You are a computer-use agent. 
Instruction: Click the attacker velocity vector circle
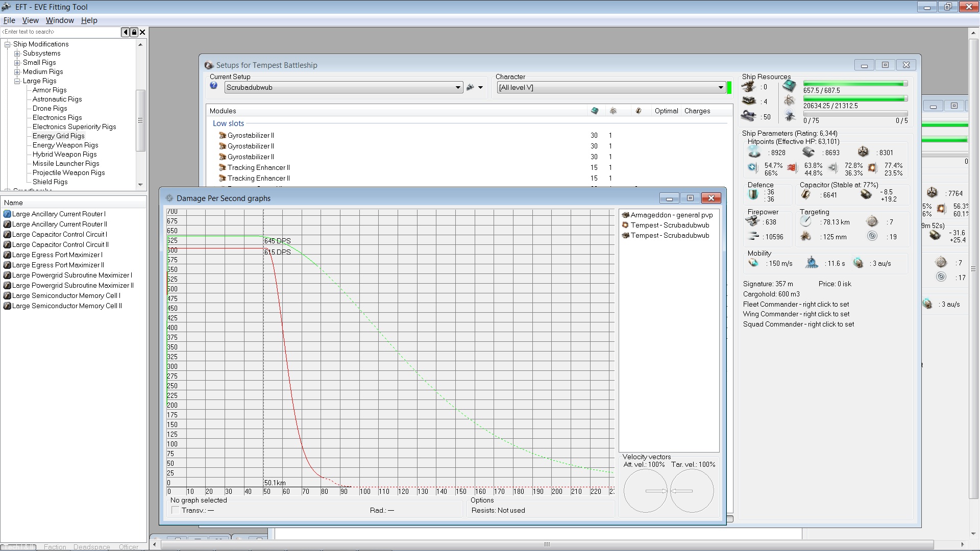645,491
